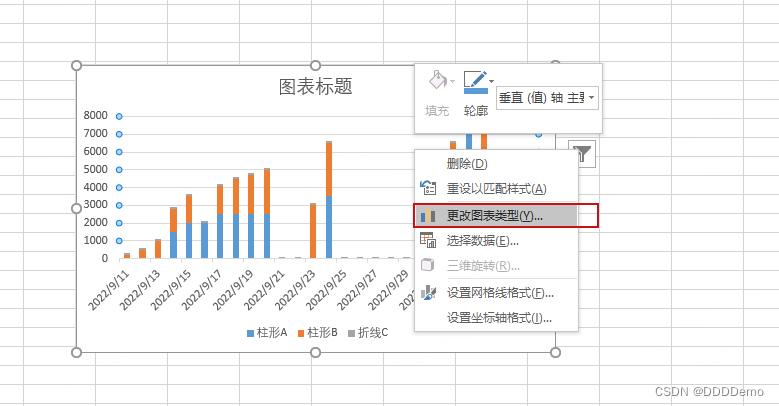Screen dimensions: 779x406
Task: Choose 设置网格线格式(F)... menu entry
Action: pos(496,293)
